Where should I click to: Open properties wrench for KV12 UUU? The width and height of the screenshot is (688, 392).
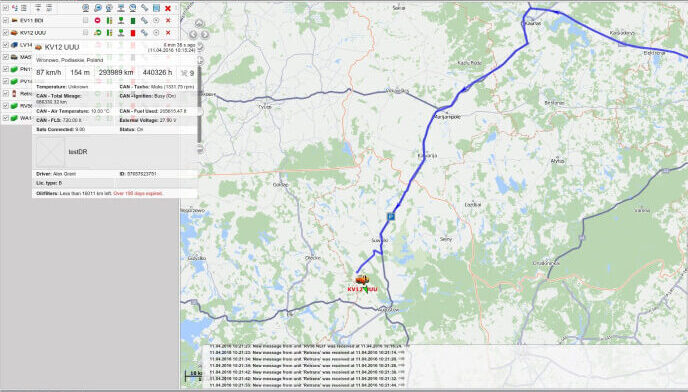(x=144, y=33)
